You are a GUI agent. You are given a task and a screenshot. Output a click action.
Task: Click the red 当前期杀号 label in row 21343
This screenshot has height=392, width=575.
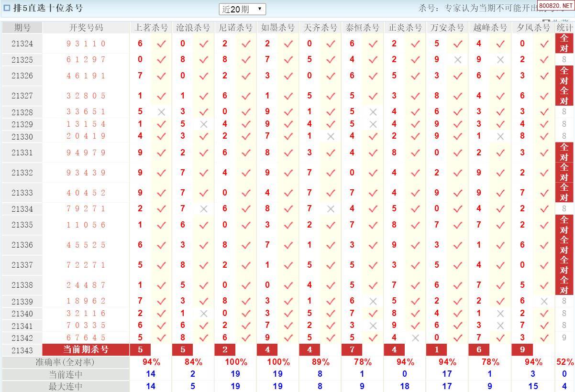pyautogui.click(x=86, y=350)
